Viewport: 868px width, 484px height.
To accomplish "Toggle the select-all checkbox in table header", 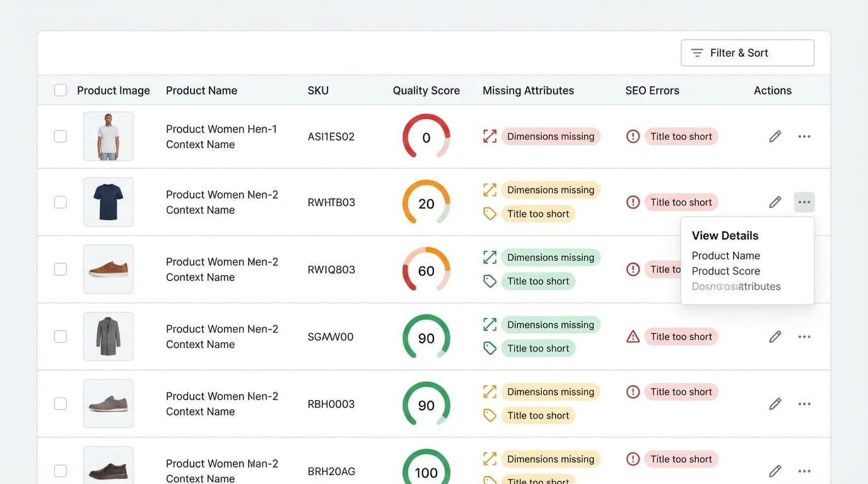I will (x=61, y=90).
